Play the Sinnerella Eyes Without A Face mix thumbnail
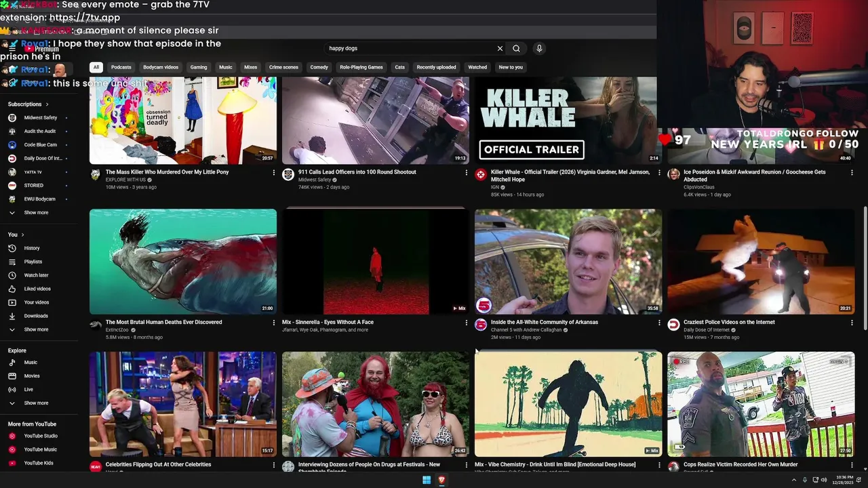868x488 pixels. click(x=376, y=262)
